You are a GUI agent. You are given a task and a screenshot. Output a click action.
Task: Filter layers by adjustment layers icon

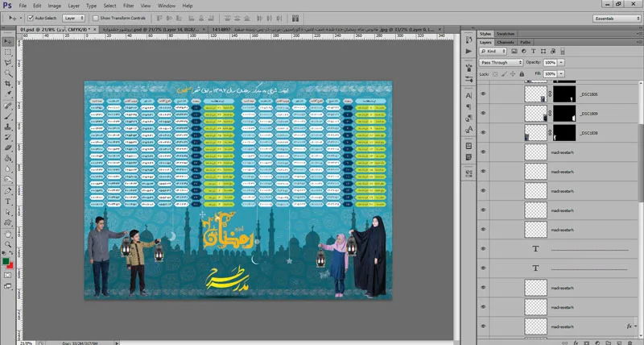[524, 52]
